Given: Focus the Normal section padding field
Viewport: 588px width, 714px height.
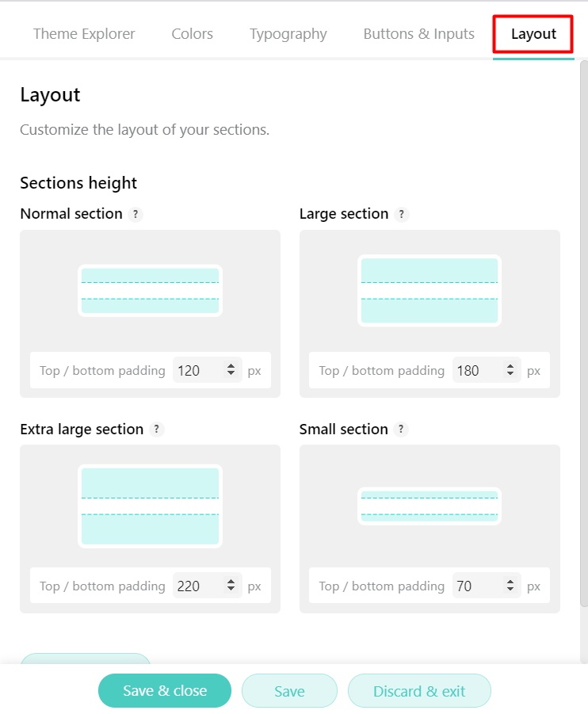Looking at the screenshot, I should [x=198, y=370].
